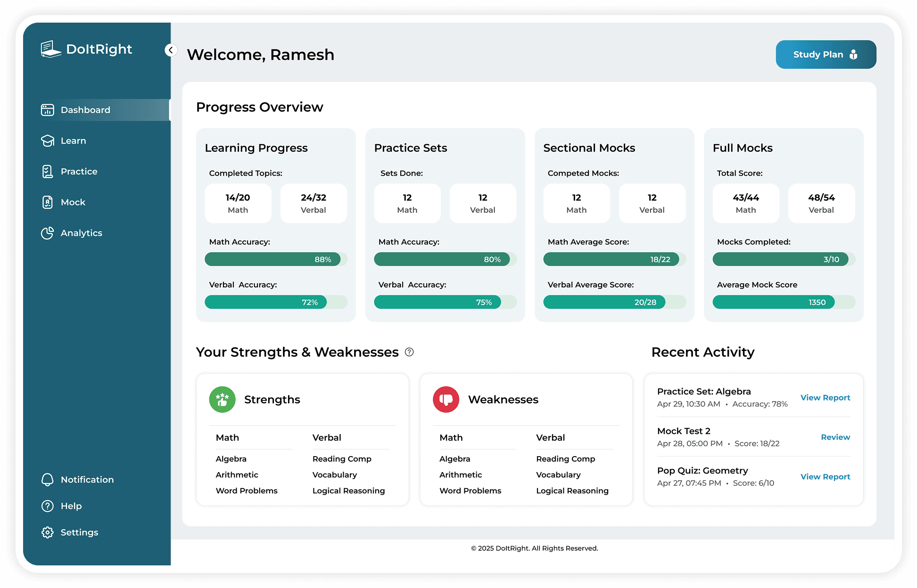
Task: Click the red Weaknesses thumbs-down icon
Action: [446, 400]
